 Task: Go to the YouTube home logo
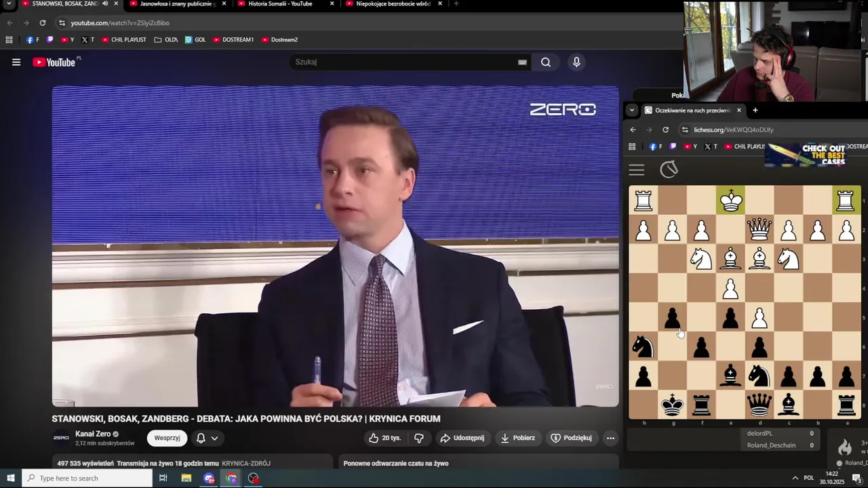tap(54, 62)
